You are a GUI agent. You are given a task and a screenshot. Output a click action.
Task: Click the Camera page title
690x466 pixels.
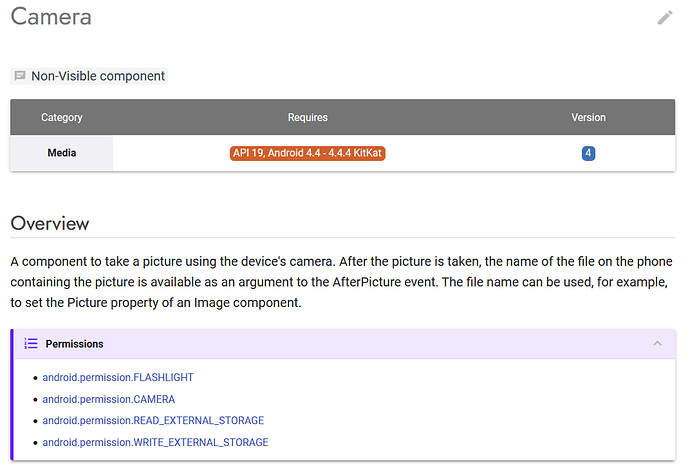[x=51, y=17]
